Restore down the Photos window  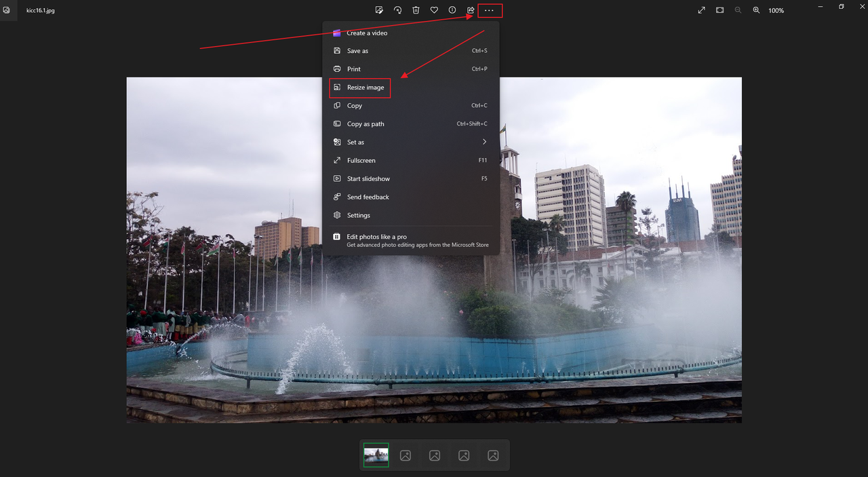coord(842,7)
